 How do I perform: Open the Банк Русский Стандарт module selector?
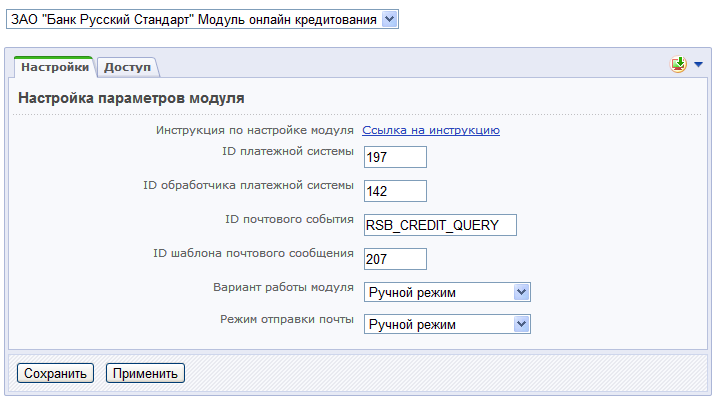click(202, 19)
